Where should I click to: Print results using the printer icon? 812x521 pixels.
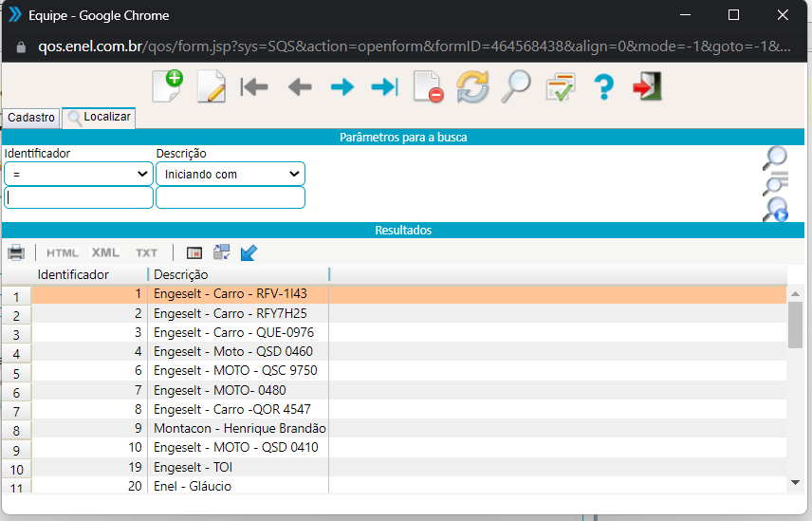[16, 252]
